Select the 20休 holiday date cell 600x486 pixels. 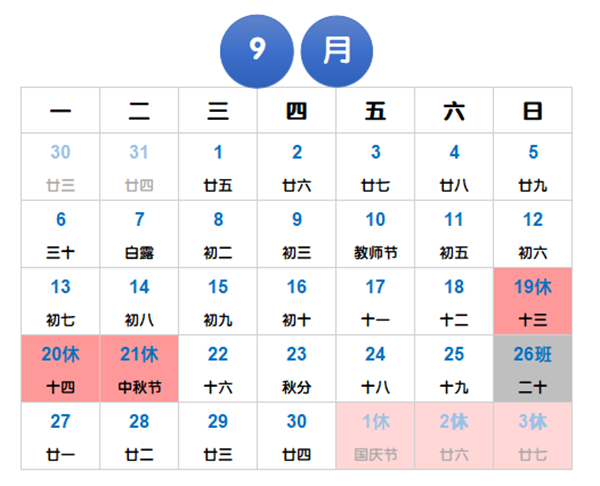(60, 368)
